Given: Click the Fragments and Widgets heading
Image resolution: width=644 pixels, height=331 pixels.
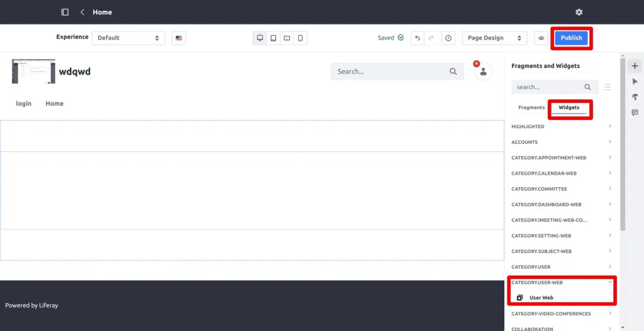Looking at the screenshot, I should pos(545,65).
